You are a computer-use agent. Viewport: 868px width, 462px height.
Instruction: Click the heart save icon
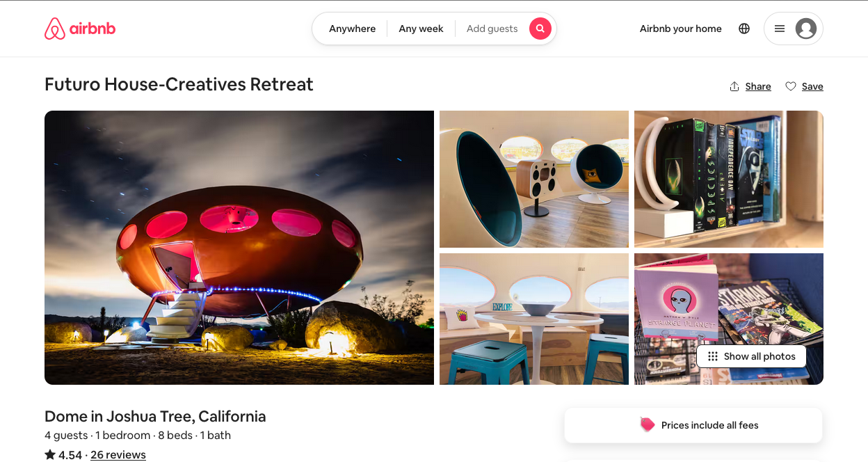(x=791, y=86)
